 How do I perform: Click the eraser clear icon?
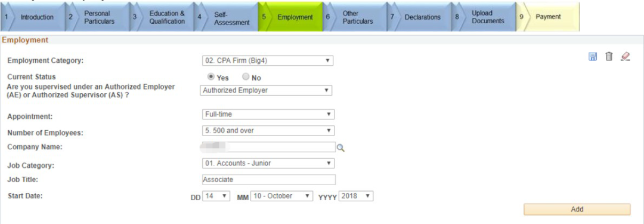pos(625,57)
